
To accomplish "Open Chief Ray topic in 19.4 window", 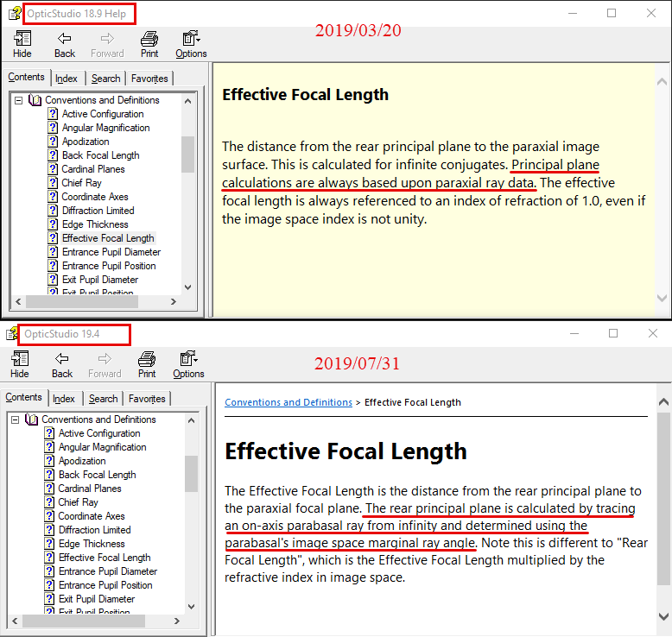I will point(79,502).
